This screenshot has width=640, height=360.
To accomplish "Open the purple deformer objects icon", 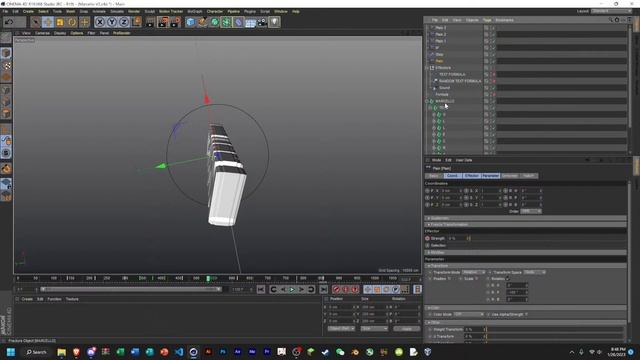I will (238, 22).
